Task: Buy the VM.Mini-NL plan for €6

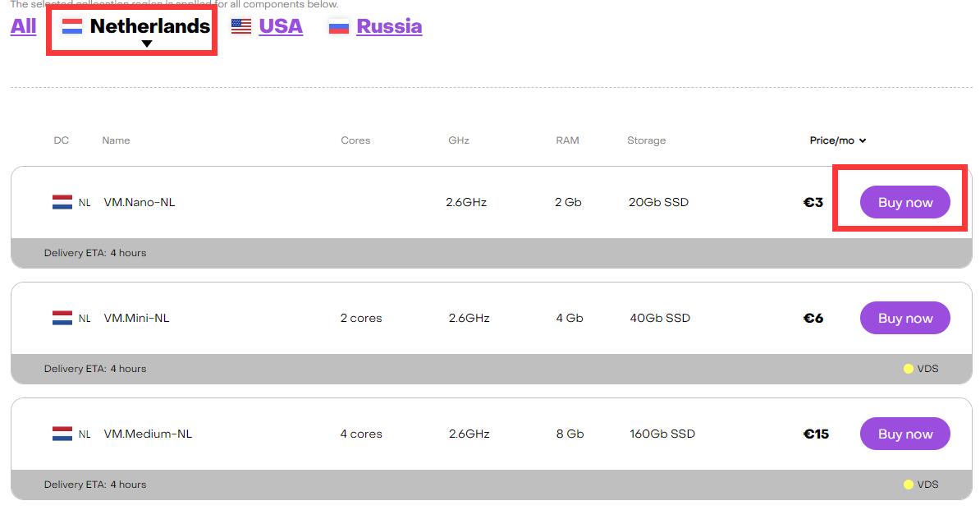Action: [x=905, y=318]
